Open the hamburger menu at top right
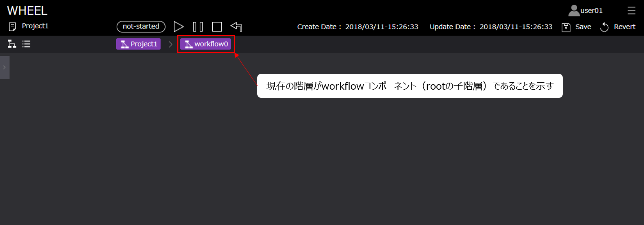 pos(631,11)
